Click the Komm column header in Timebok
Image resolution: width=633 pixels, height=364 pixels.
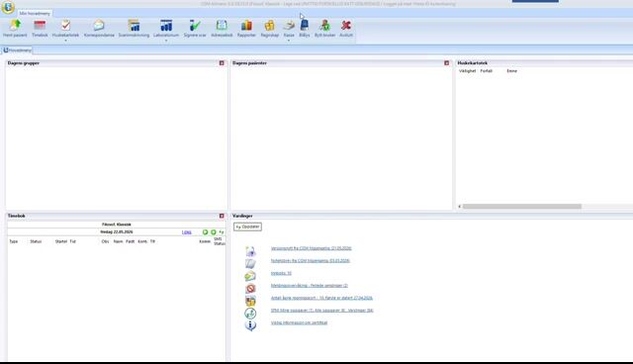(x=205, y=241)
